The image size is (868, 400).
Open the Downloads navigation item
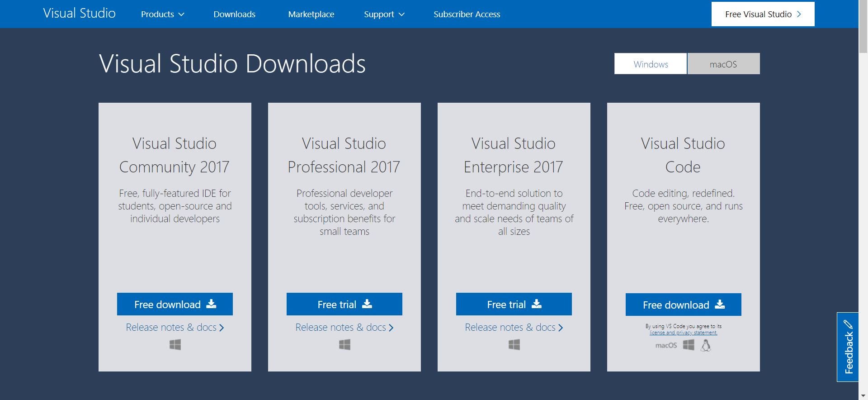coord(234,14)
